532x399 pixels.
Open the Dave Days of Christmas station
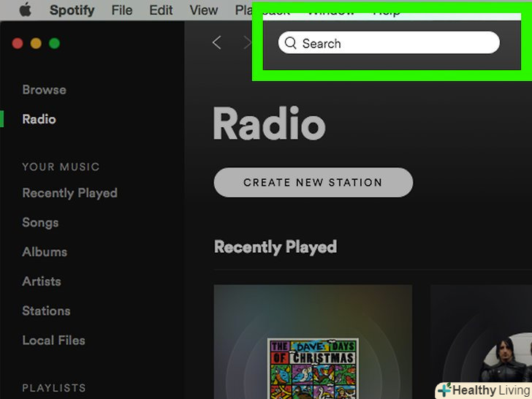pyautogui.click(x=313, y=342)
